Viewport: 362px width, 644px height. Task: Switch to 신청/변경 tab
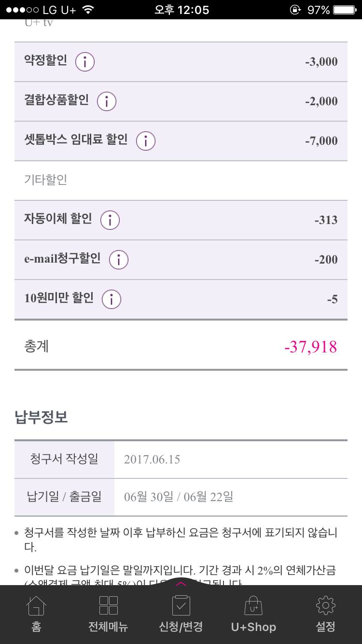[181, 614]
